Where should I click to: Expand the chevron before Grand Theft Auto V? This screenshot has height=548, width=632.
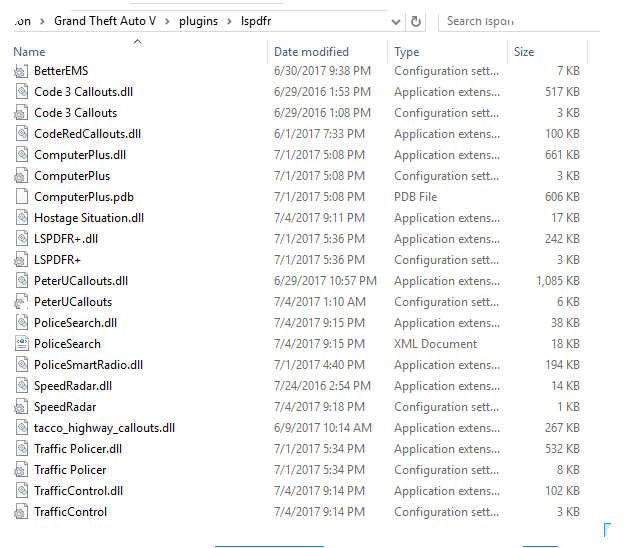pyautogui.click(x=42, y=21)
